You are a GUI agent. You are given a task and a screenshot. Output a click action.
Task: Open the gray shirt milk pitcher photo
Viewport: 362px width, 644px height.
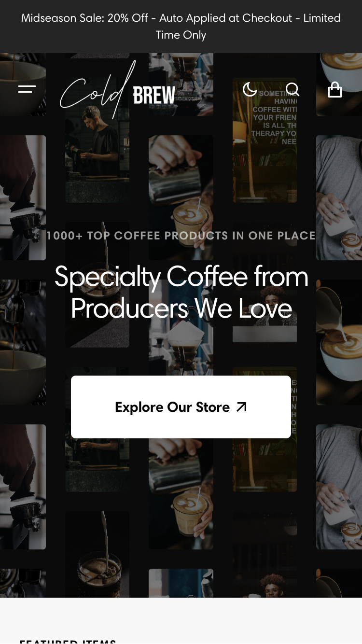click(x=339, y=198)
